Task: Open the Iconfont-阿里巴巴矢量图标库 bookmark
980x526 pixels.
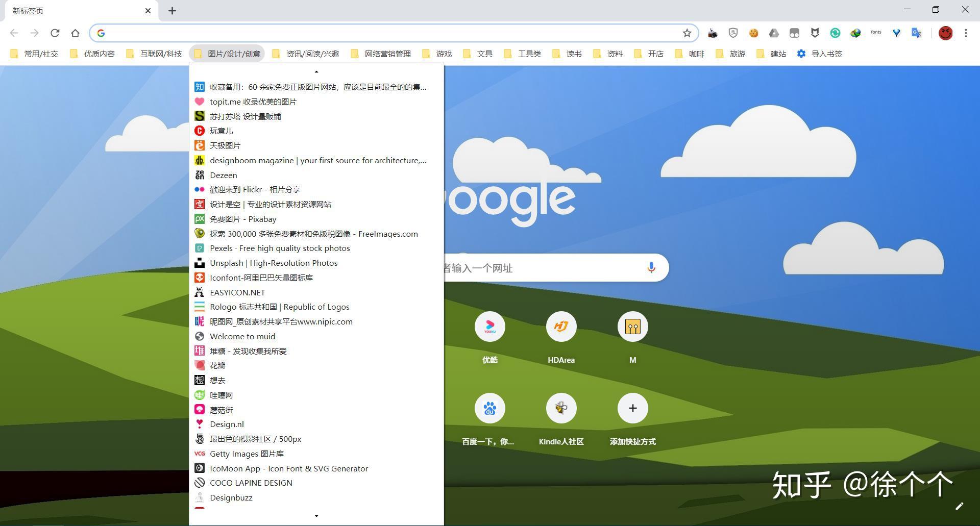Action: click(x=316, y=278)
